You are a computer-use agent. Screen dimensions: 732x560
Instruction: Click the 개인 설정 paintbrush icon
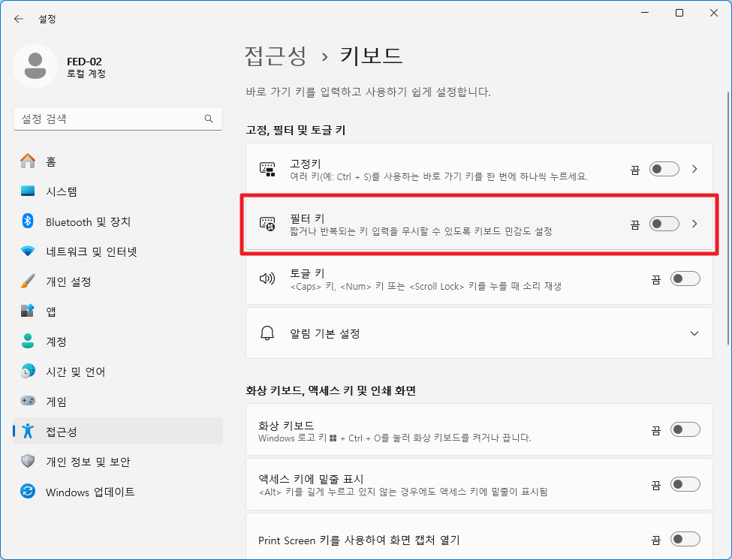pos(28,281)
